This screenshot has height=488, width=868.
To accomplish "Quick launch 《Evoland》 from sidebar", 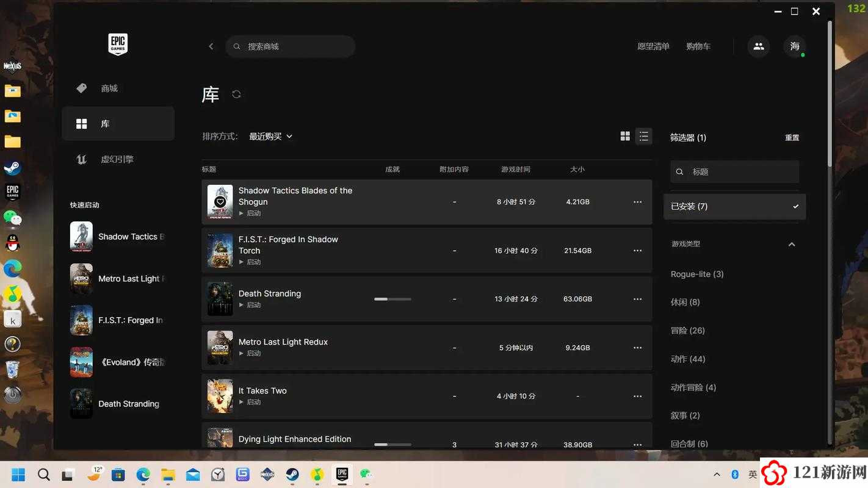I will click(x=118, y=362).
